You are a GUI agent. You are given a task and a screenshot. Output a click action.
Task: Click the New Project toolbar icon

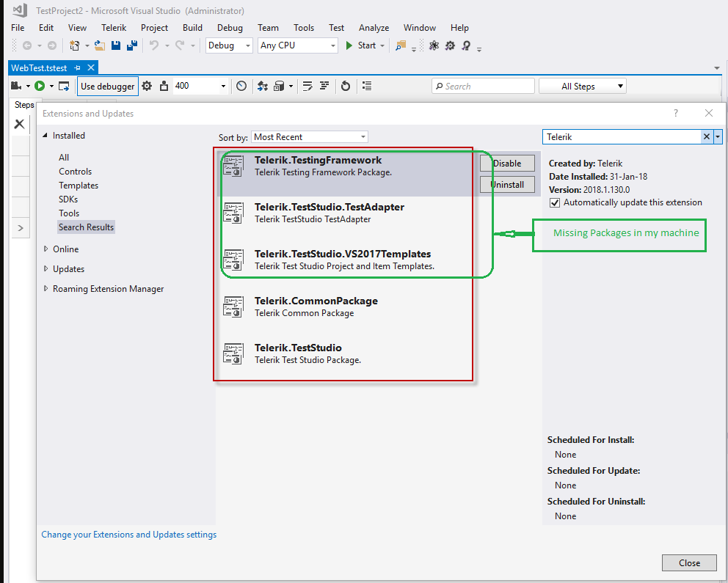click(74, 45)
